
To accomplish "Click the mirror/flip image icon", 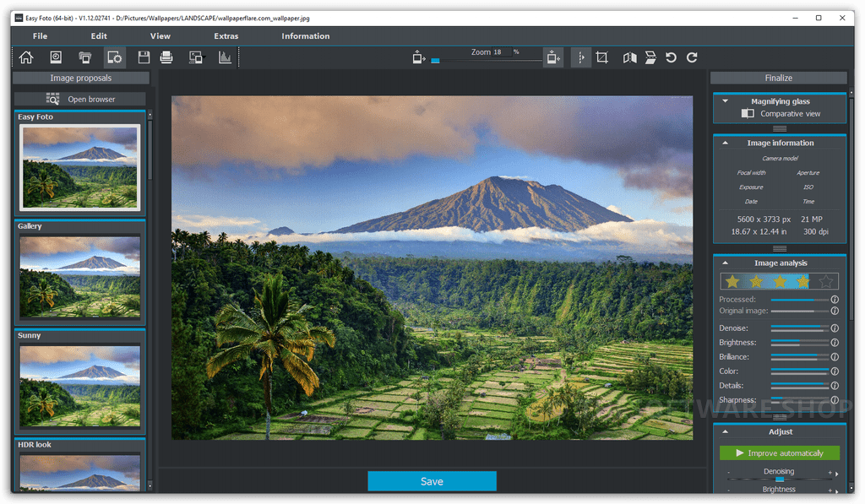I will point(629,57).
